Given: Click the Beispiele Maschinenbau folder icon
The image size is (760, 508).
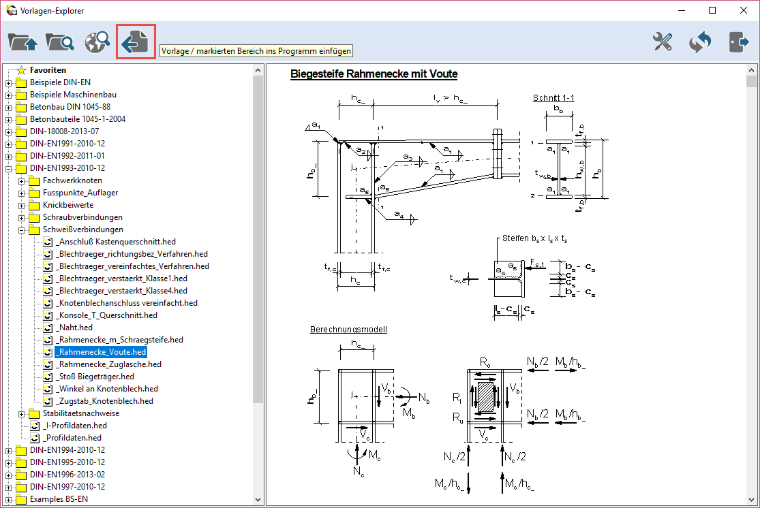Looking at the screenshot, I should click(21, 95).
